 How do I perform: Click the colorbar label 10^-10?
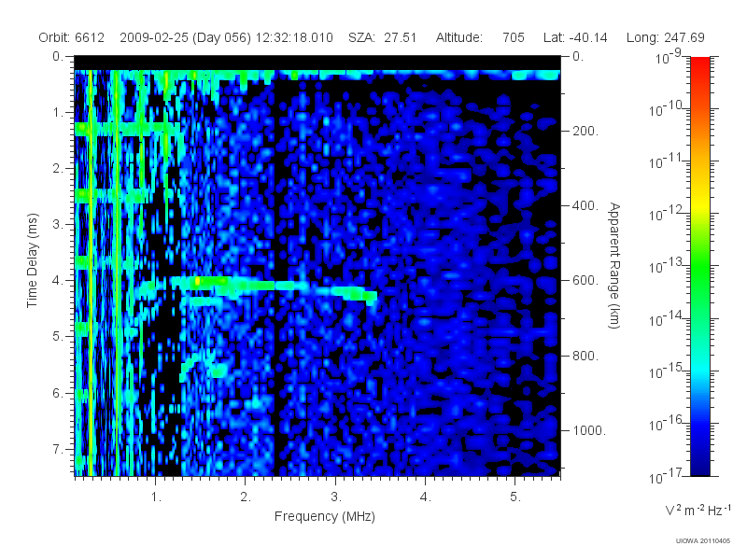click(667, 108)
